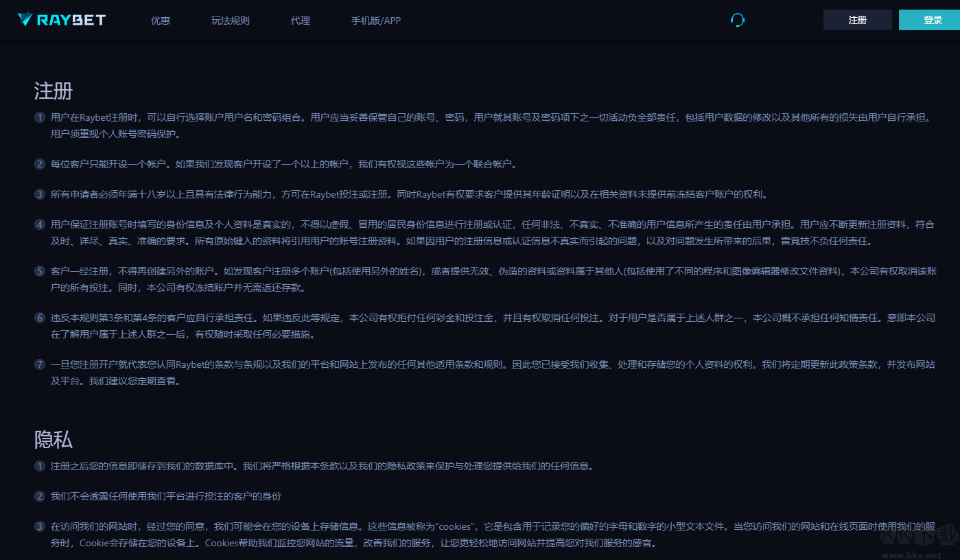The width and height of the screenshot is (960, 560).
Task: Open customer service via the headset icon
Action: coord(737,20)
